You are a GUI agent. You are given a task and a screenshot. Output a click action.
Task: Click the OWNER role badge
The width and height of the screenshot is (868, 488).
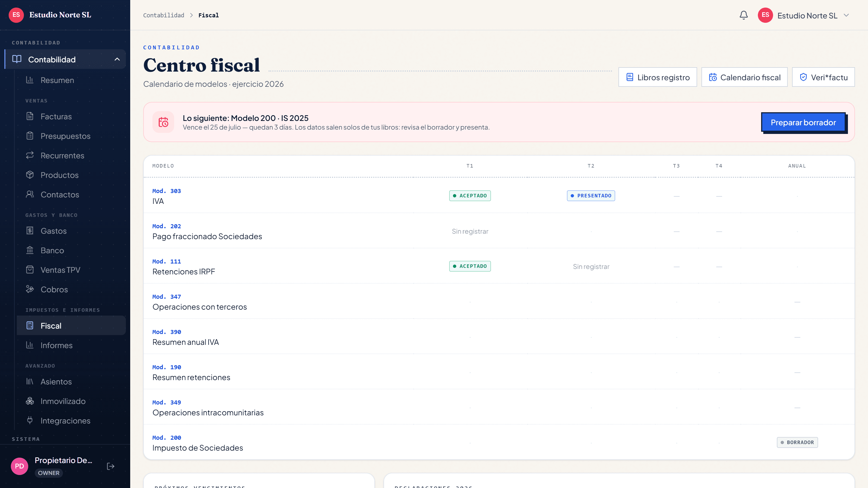click(x=49, y=473)
